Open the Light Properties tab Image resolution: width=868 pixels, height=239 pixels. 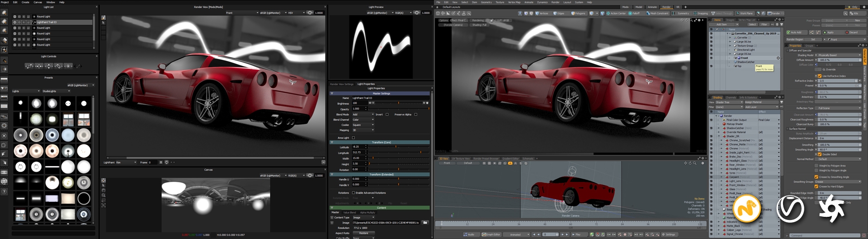366,84
